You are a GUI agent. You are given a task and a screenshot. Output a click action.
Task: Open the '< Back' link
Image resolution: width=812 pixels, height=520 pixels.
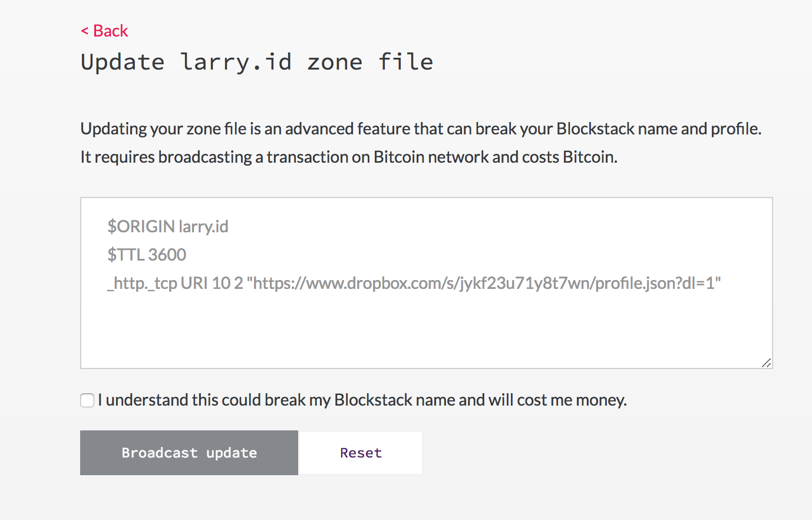tap(104, 31)
